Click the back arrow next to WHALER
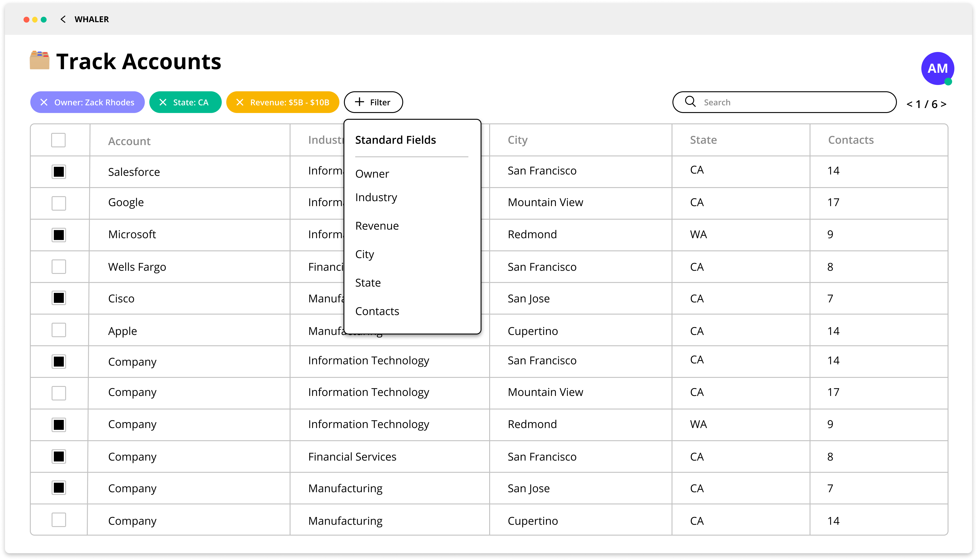 (63, 19)
